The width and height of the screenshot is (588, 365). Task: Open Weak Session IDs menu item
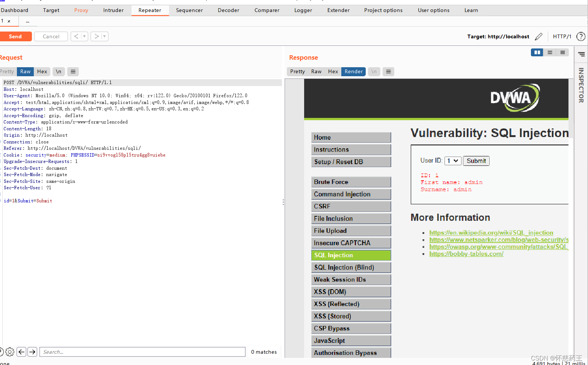(x=351, y=279)
